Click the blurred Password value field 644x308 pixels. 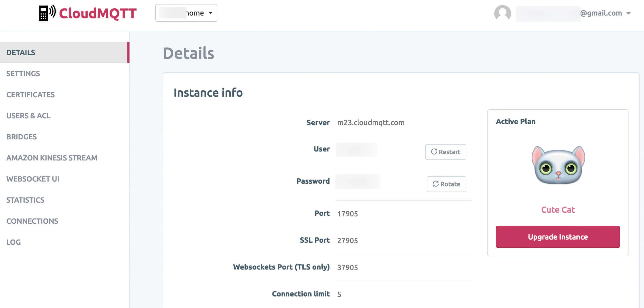tap(358, 181)
